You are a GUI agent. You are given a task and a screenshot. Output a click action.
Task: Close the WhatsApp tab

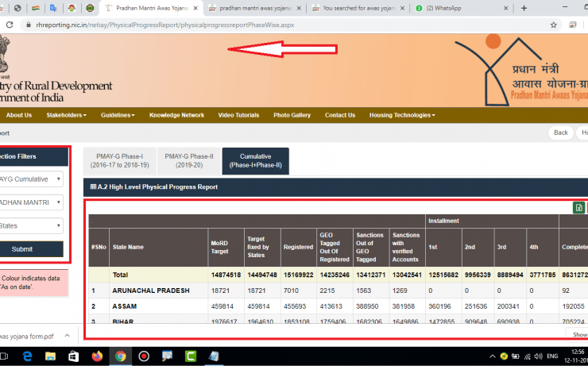tap(506, 8)
